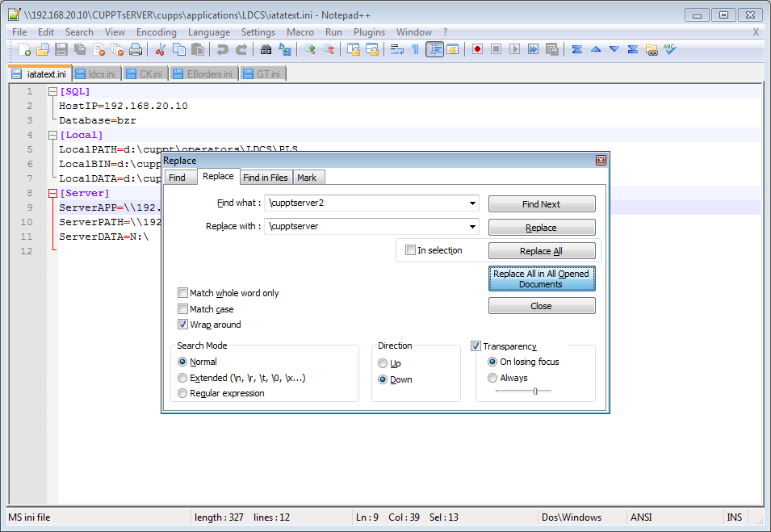The width and height of the screenshot is (771, 532).
Task: Start macro recording with red record icon
Action: pos(478,50)
